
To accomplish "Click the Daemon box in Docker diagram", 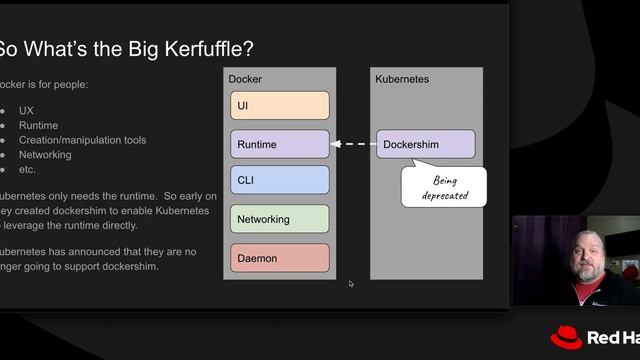I will [280, 258].
